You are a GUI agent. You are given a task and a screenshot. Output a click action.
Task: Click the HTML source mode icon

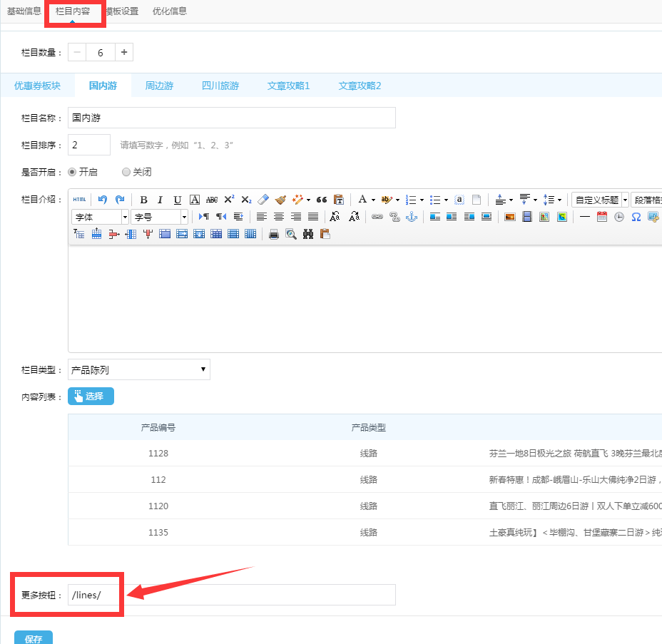pos(79,200)
